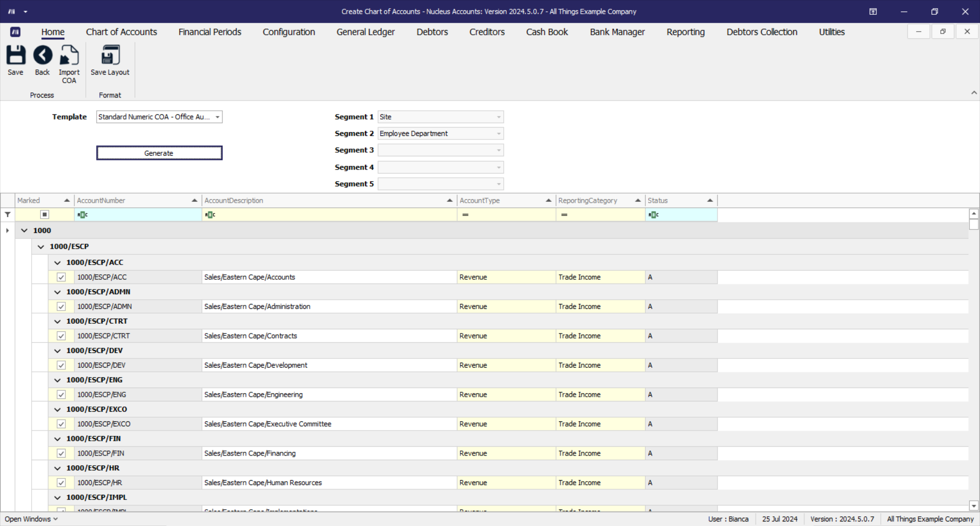Uncheck the 1000/ESCP/ACC marked checkbox
This screenshot has height=526, width=980.
tap(61, 277)
